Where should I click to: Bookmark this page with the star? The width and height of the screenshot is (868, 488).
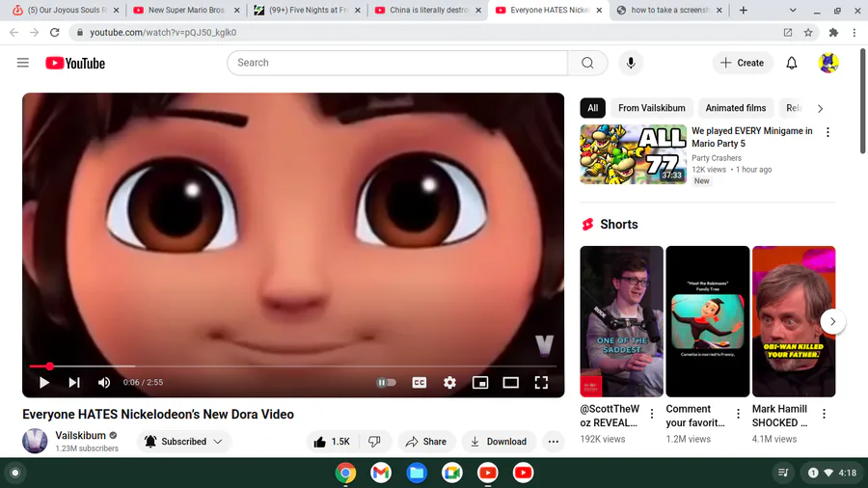(x=808, y=33)
